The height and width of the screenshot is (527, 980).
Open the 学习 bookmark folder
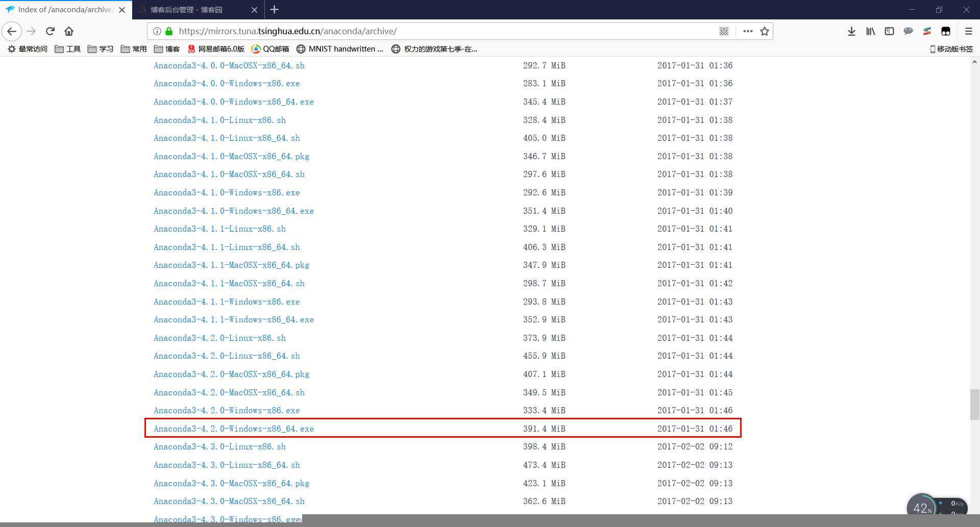[x=101, y=49]
